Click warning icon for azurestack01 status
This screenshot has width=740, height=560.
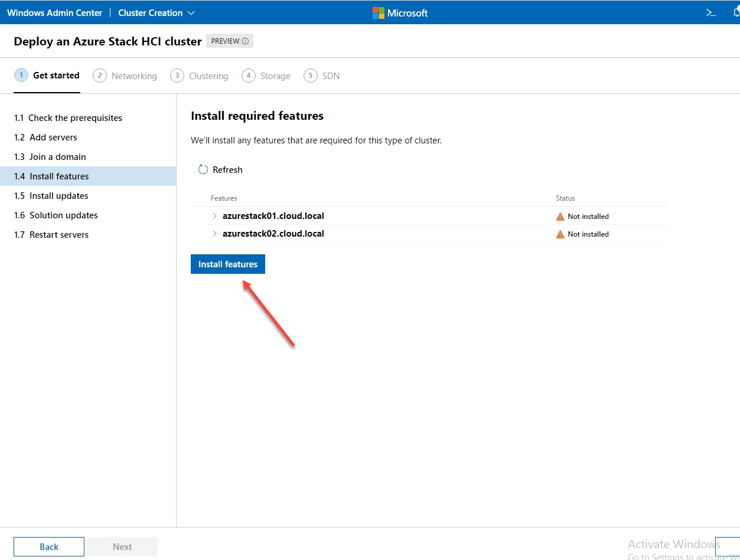click(560, 217)
